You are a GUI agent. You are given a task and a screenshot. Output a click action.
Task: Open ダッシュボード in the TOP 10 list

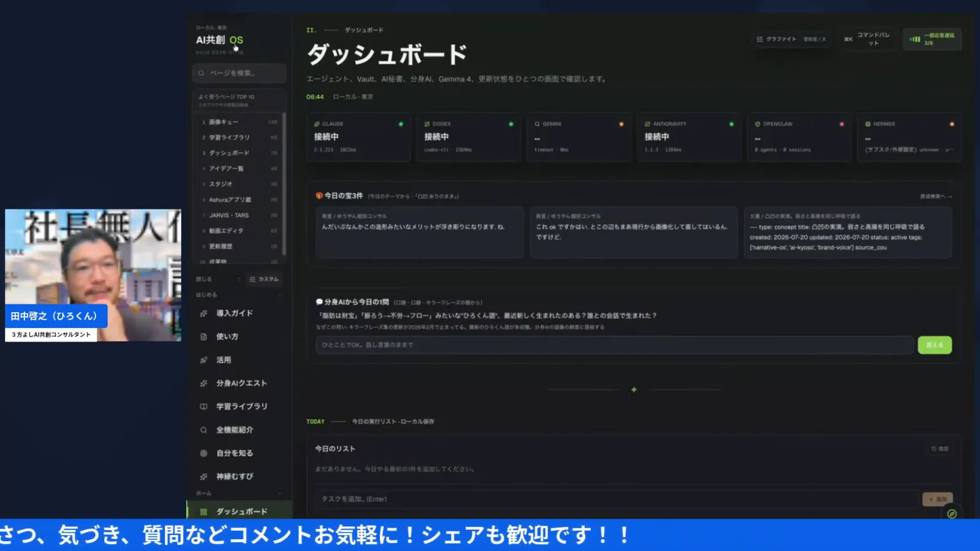tap(239, 153)
